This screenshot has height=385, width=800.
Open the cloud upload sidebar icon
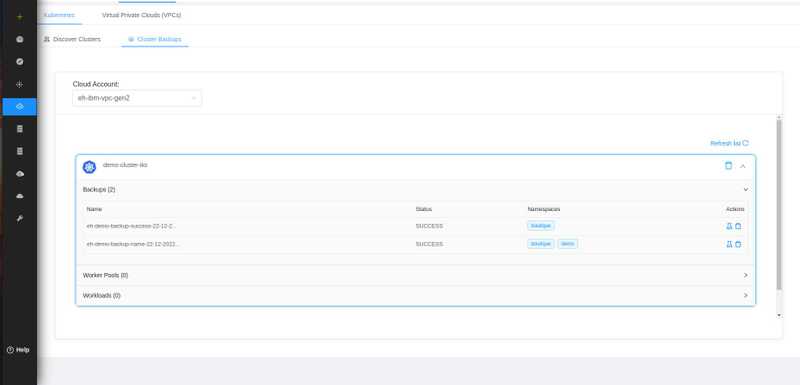[x=20, y=174]
